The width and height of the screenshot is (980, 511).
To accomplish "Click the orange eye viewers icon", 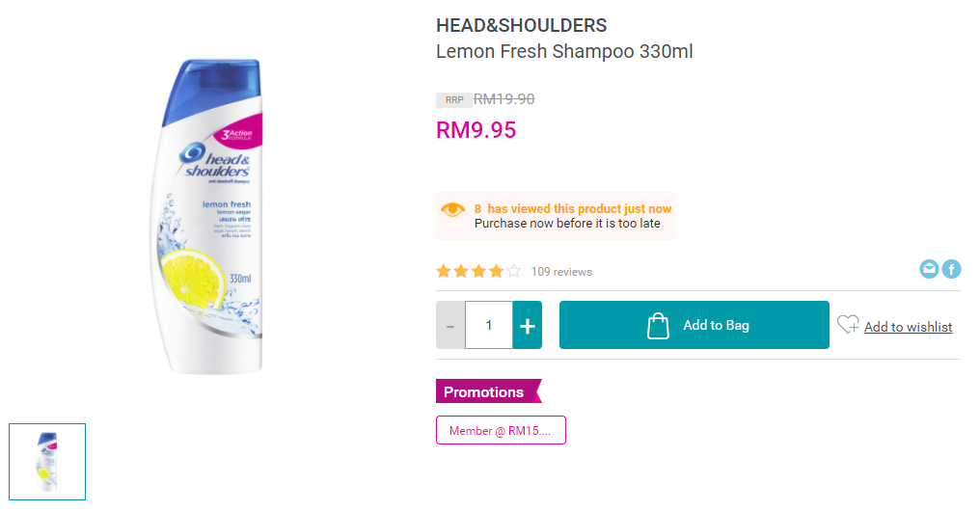I will click(452, 210).
